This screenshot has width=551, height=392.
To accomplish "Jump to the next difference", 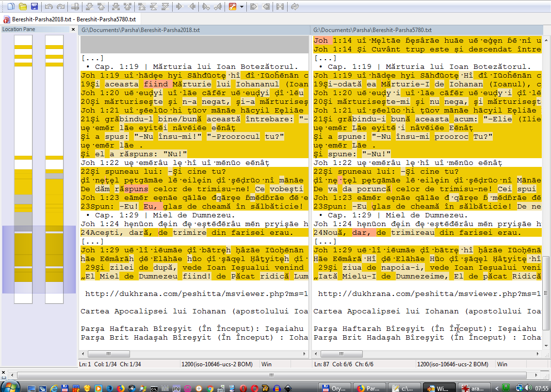I will click(89, 7).
